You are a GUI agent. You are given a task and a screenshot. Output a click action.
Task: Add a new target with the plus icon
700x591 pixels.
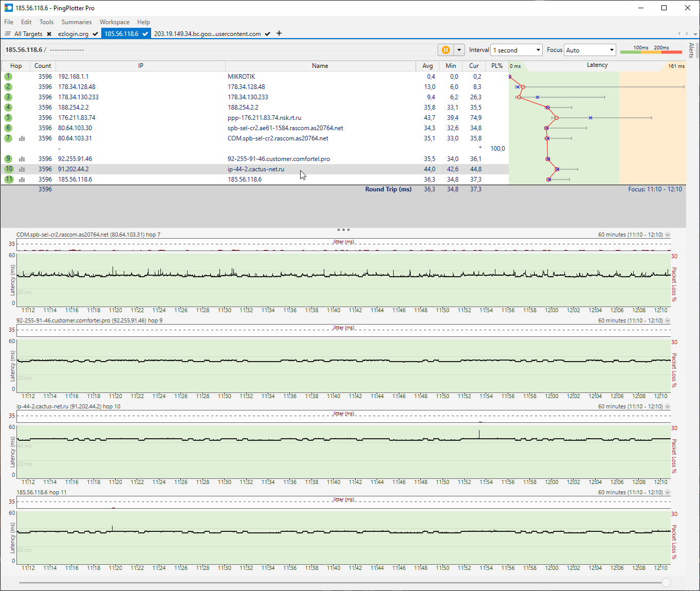[279, 33]
